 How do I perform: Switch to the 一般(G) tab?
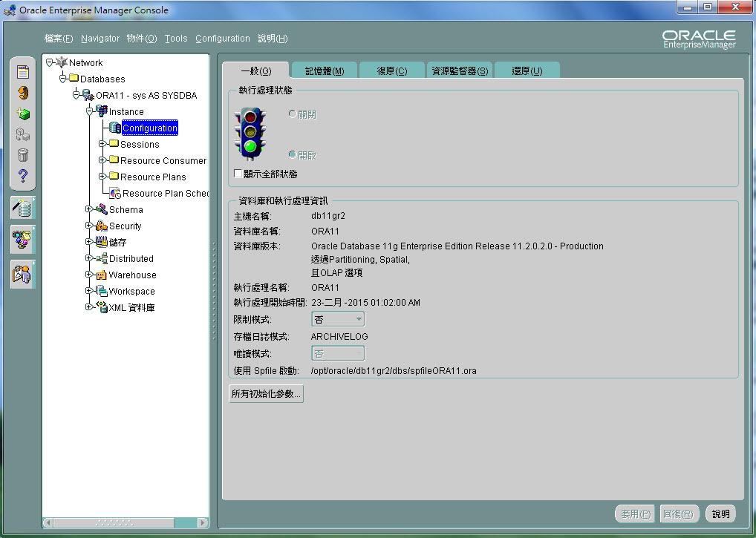tap(256, 70)
